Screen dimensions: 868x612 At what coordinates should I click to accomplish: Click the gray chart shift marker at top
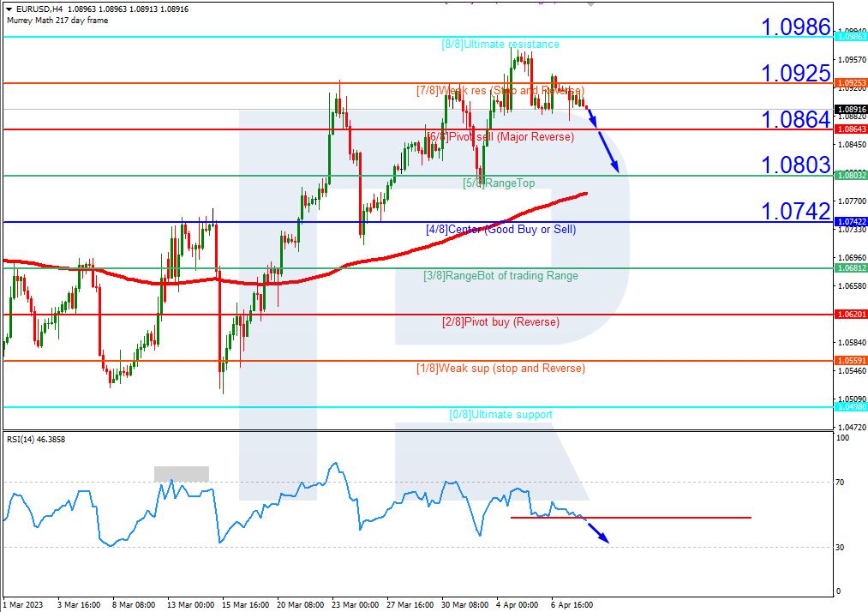(590, 3)
